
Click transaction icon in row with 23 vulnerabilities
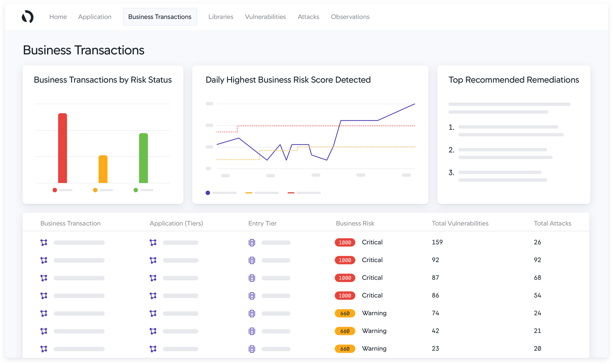[x=44, y=349]
